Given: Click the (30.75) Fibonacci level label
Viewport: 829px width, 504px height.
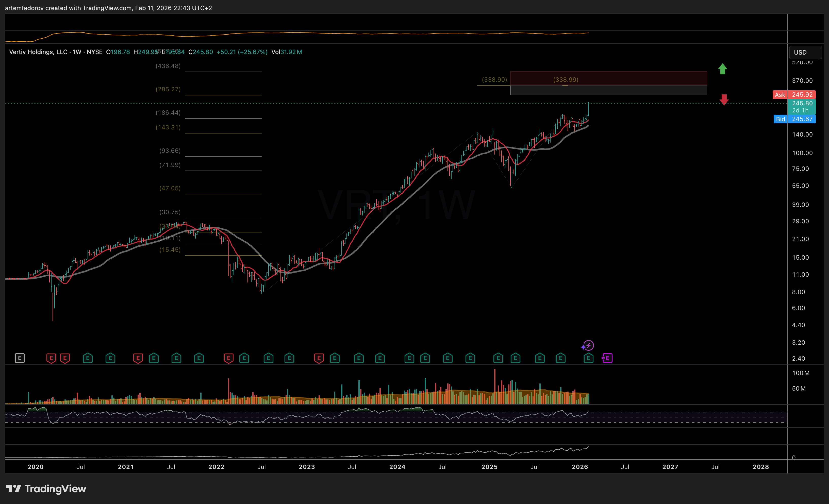Looking at the screenshot, I should coord(170,212).
